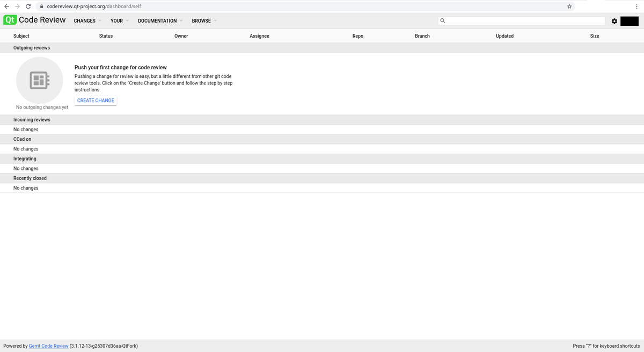Image resolution: width=644 pixels, height=352 pixels.
Task: Click the grayed-out outgoing changes placeholder icon
Action: click(x=40, y=80)
